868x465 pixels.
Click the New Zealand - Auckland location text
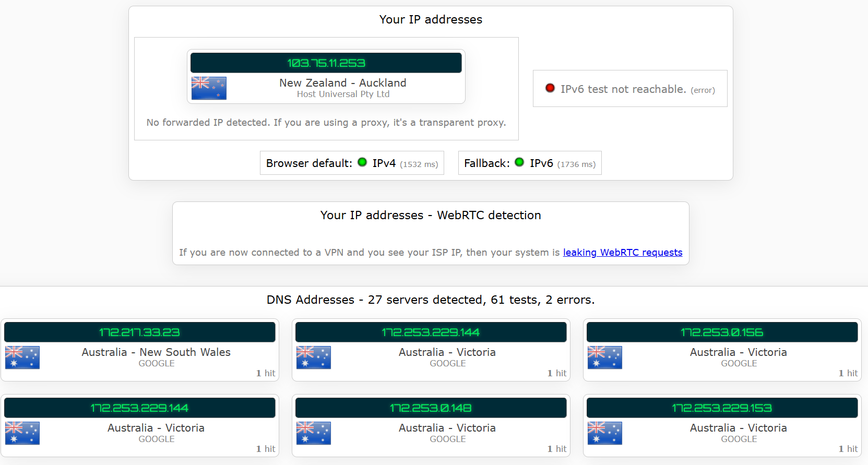(x=343, y=83)
